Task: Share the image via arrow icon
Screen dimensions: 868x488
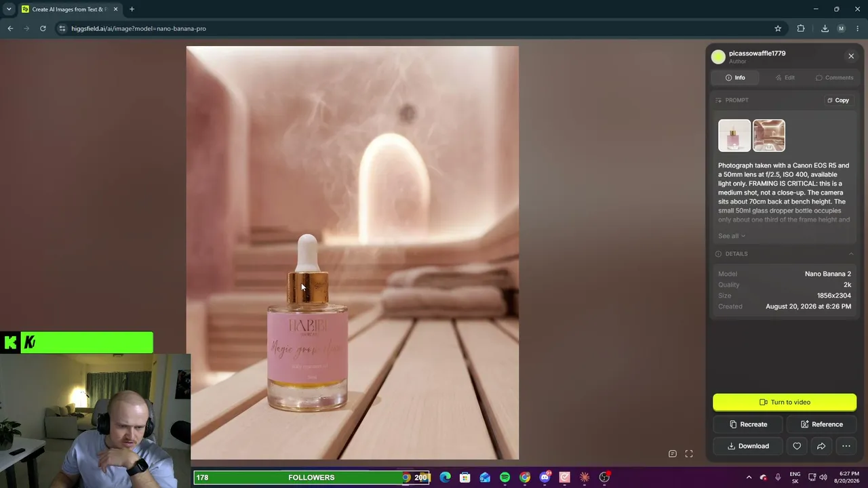Action: (x=821, y=446)
